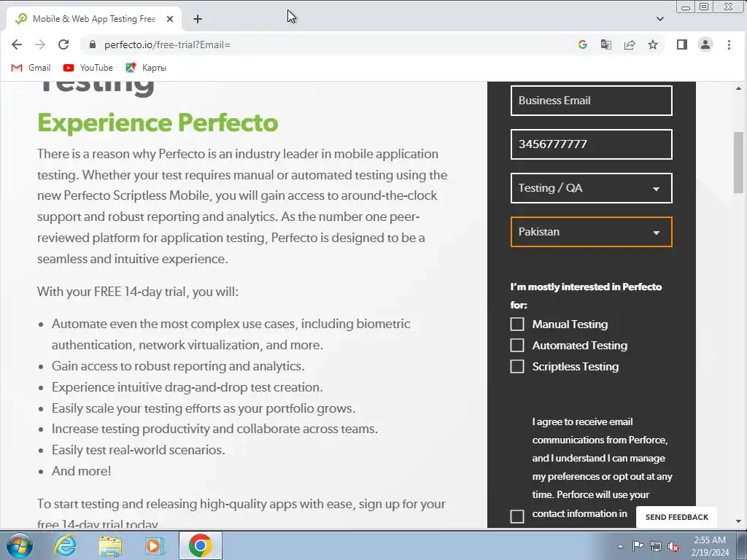747x560 pixels.
Task: Click 'Experience intuitive drag-and-drop test creation.' bullet
Action: (187, 387)
